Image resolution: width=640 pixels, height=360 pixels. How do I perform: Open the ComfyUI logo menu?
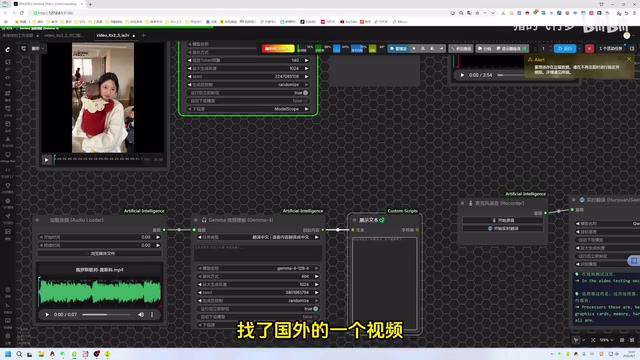coord(8,49)
